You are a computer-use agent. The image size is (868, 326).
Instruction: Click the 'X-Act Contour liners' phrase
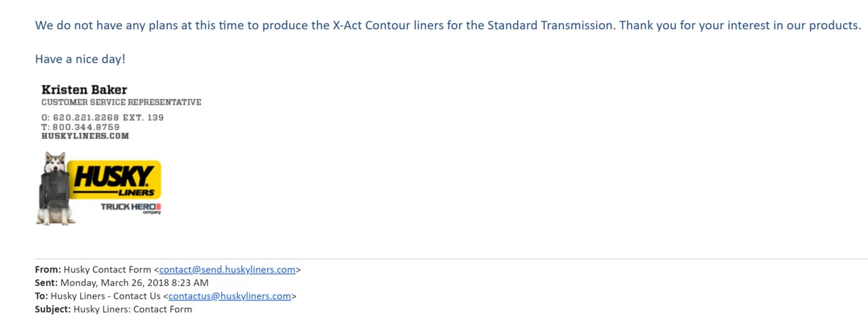pyautogui.click(x=388, y=26)
